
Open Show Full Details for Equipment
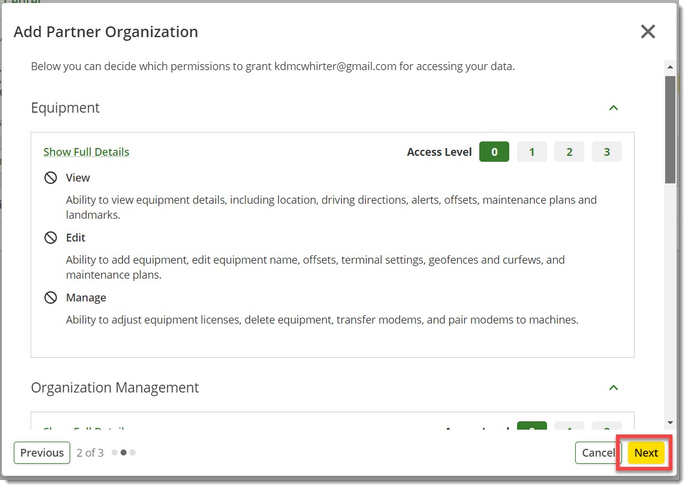pyautogui.click(x=86, y=152)
